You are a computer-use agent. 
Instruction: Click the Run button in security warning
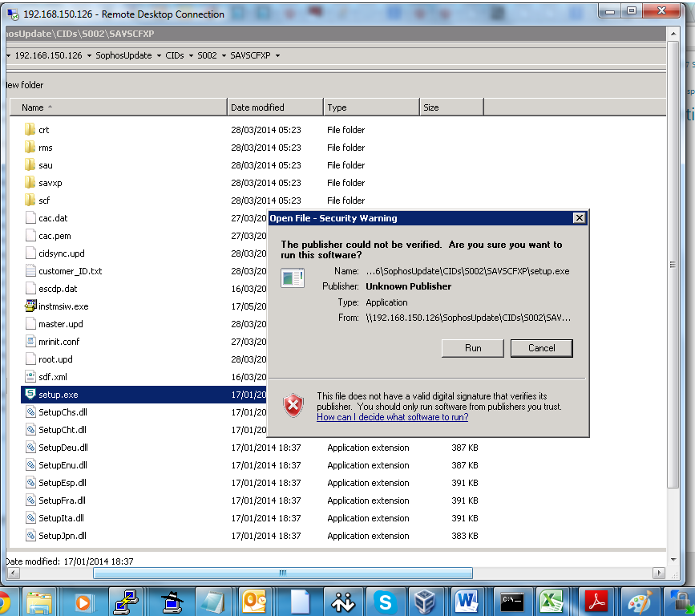point(472,348)
